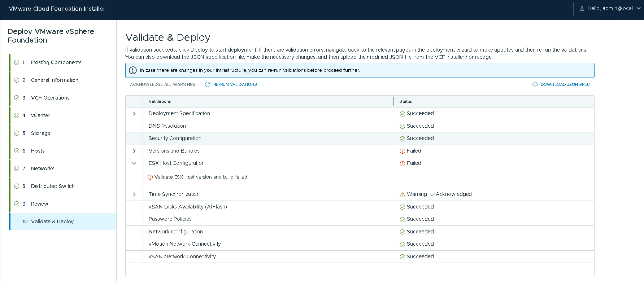Click 'Hello, admin@local' user menu text
The width and height of the screenshot is (644, 281).
pyautogui.click(x=610, y=8)
